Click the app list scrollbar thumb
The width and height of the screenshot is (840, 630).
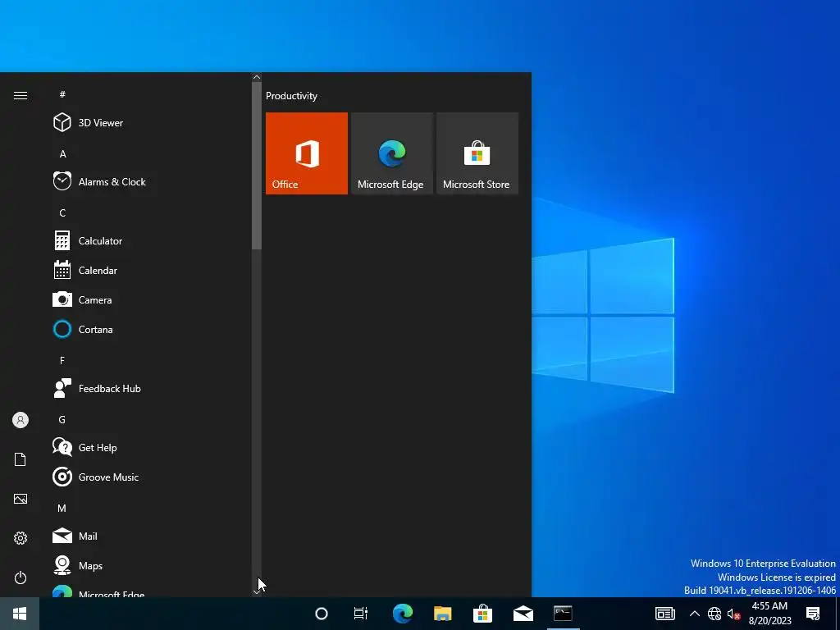257,166
